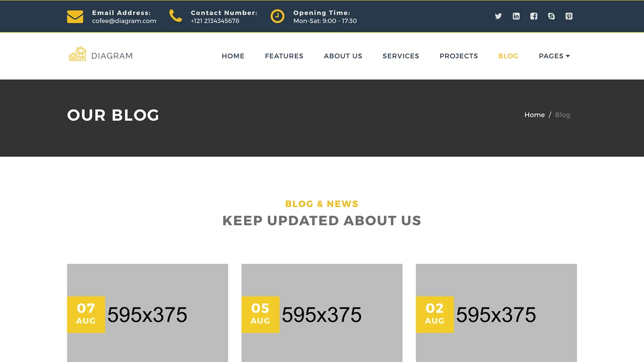
Task: Click the yellow phone handset icon
Action: [176, 16]
